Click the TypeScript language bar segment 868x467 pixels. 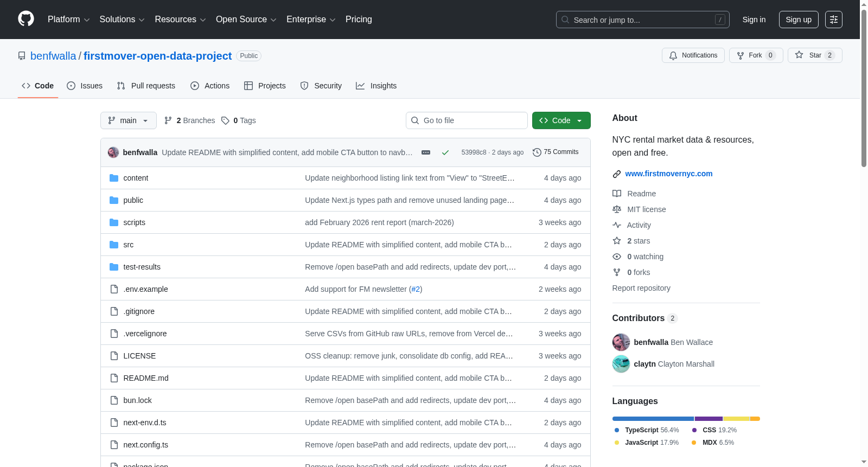[653, 419]
